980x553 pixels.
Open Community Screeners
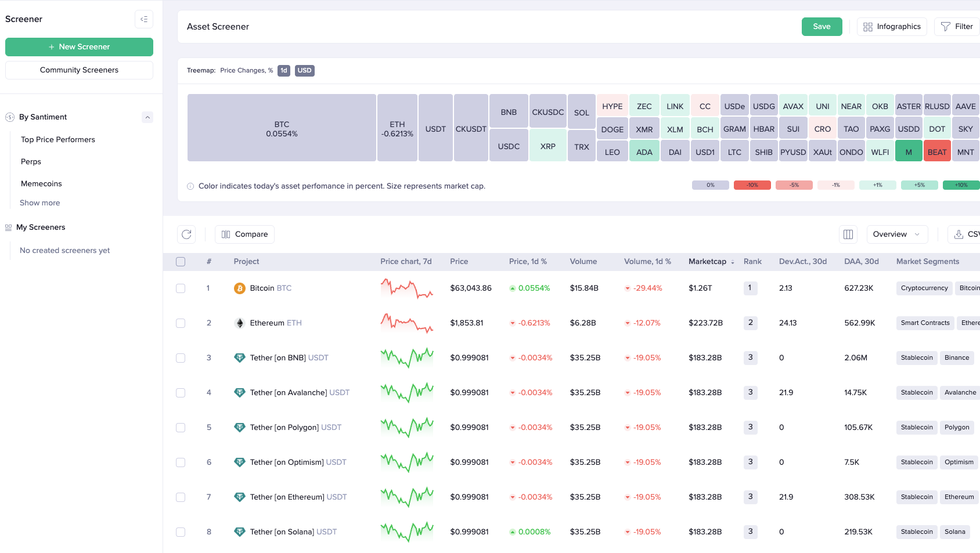coord(79,70)
